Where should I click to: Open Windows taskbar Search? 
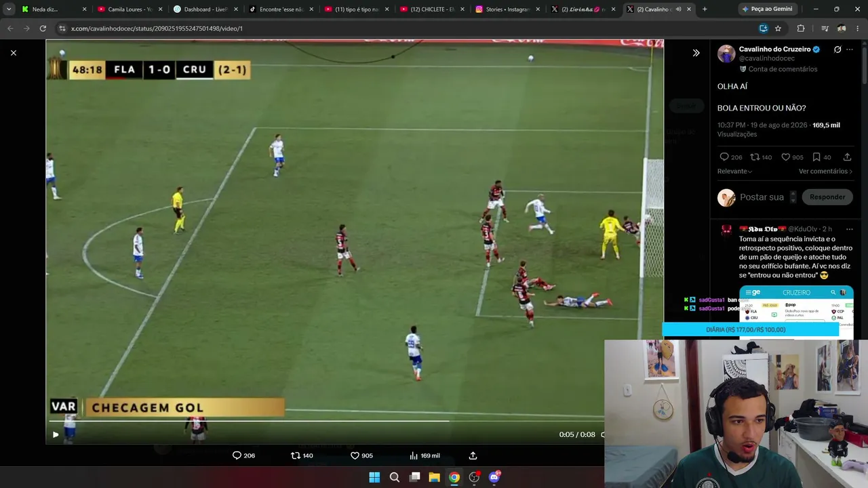[394, 477]
